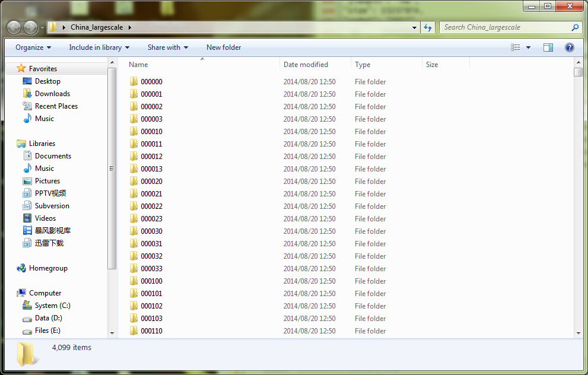Open Help via the question mark icon
Viewport: 588px width, 375px height.
coord(569,47)
